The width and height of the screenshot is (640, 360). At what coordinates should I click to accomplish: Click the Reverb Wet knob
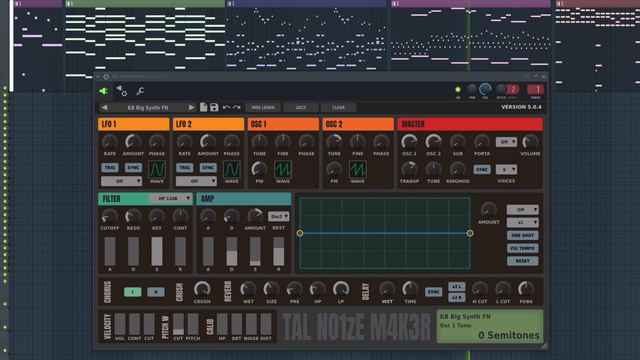(248, 289)
